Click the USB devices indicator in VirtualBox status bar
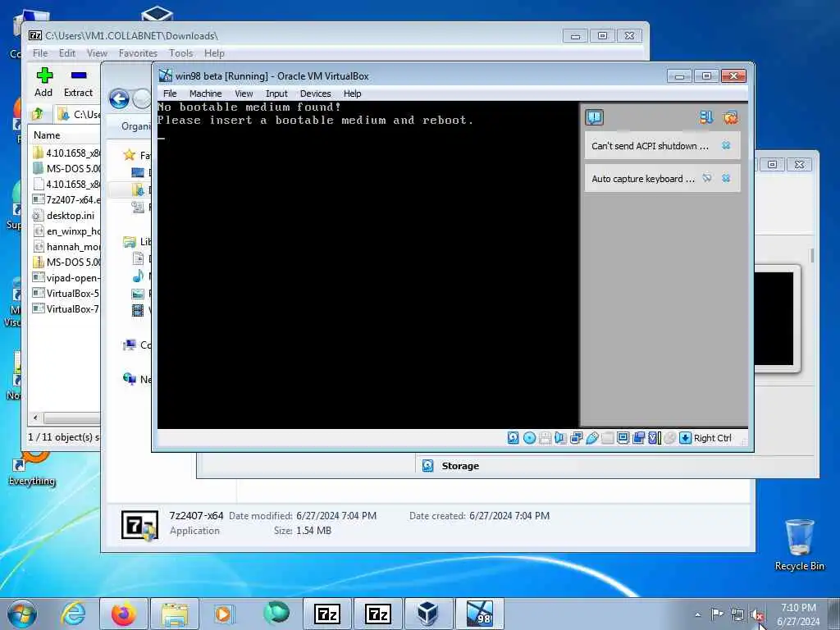This screenshot has width=840, height=630. [x=592, y=438]
